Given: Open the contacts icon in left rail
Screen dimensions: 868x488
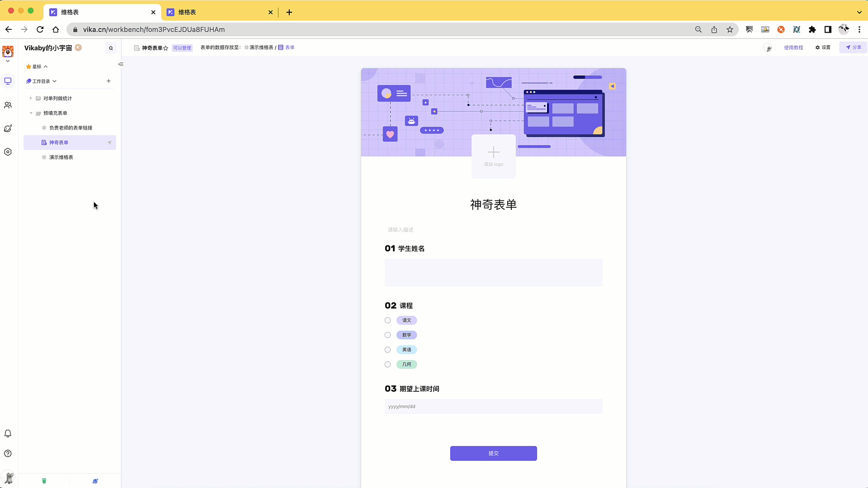Looking at the screenshot, I should pos(8,105).
